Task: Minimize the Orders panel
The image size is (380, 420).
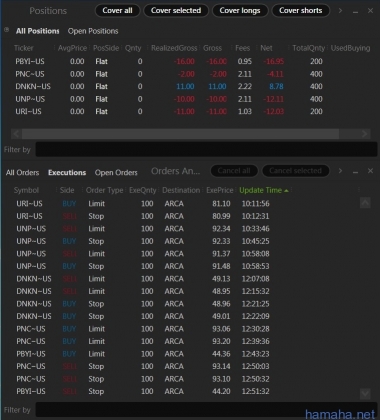Action: pos(355,171)
